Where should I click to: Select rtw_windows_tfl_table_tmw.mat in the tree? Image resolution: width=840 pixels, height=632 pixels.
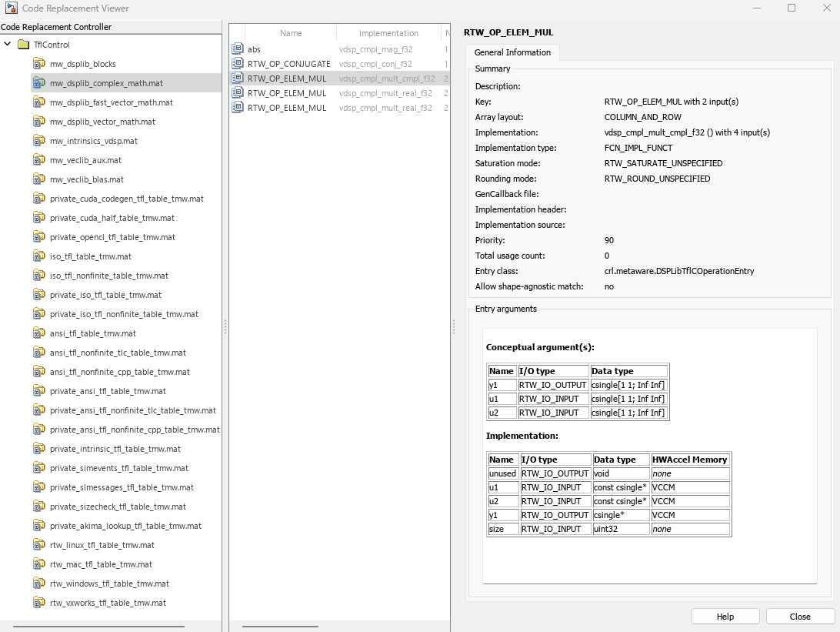[x=109, y=584]
